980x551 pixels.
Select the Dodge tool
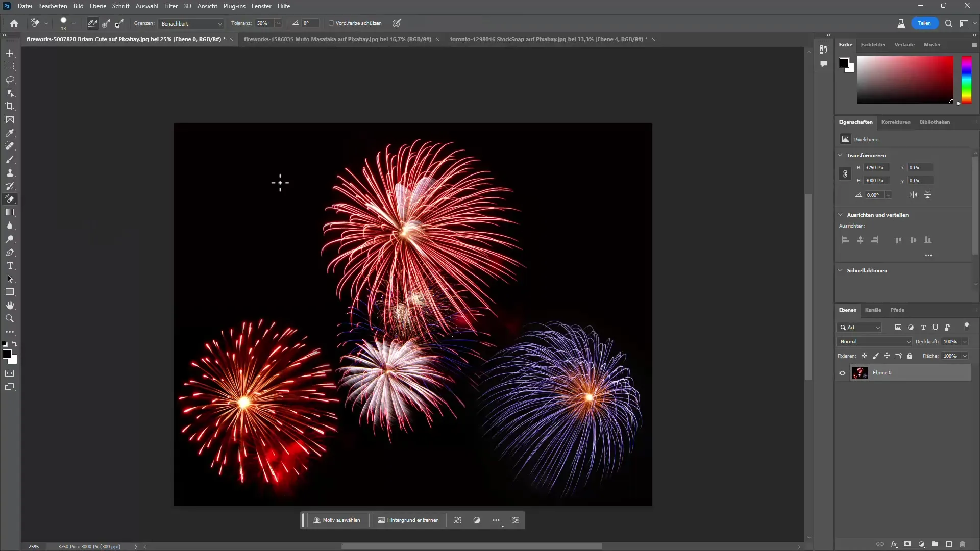(10, 239)
